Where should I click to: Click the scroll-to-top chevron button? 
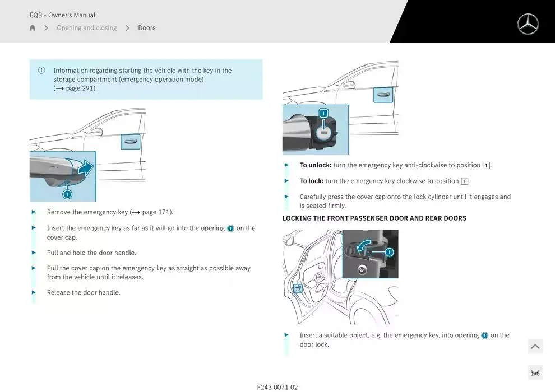point(535,346)
